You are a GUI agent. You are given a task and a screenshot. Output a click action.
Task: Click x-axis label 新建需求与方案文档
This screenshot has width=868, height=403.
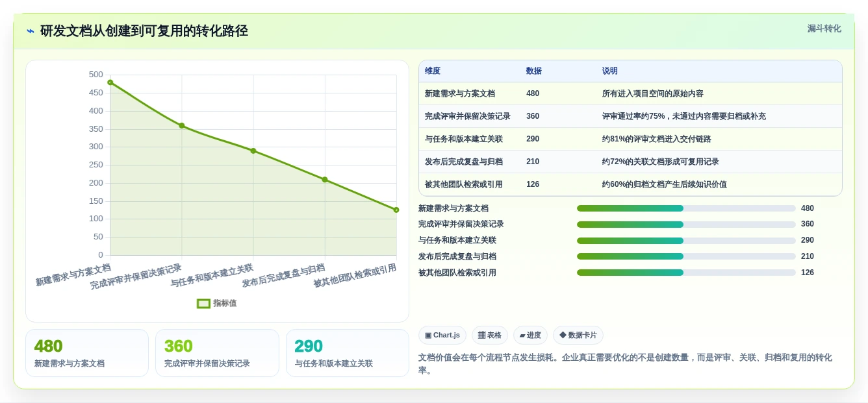click(73, 275)
